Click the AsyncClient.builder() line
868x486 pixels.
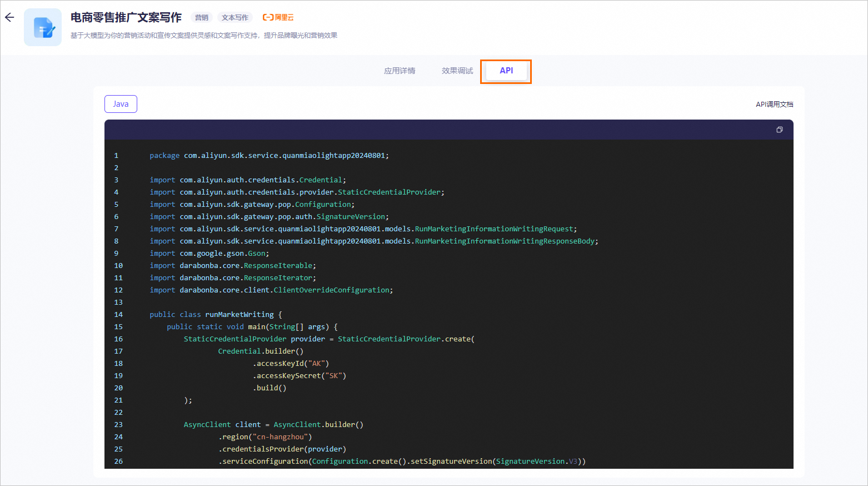click(x=273, y=425)
